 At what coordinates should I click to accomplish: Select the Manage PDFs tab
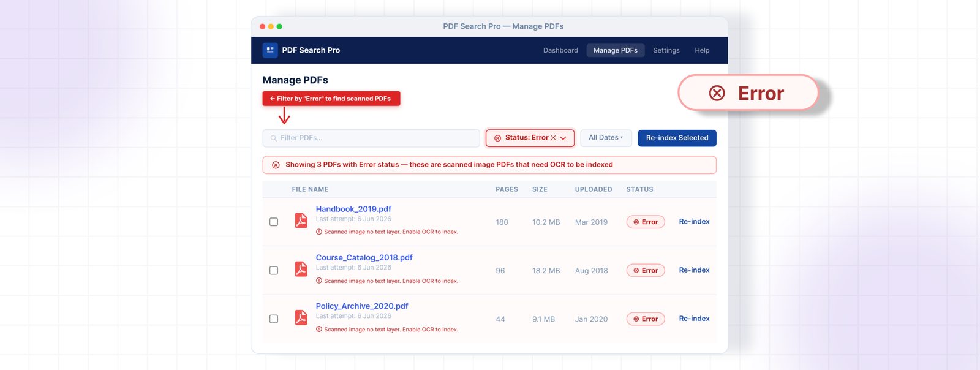pyautogui.click(x=616, y=50)
